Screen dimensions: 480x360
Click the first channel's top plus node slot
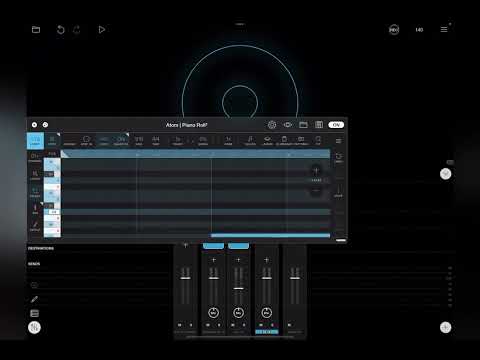[x=186, y=246]
